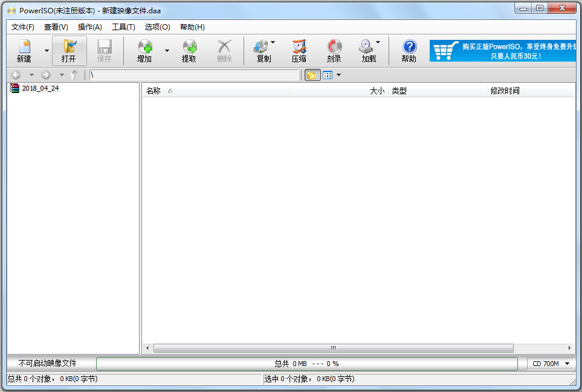This screenshot has width=582, height=392.
Task: Select the 2018_04_24 tree item
Action: (x=40, y=88)
